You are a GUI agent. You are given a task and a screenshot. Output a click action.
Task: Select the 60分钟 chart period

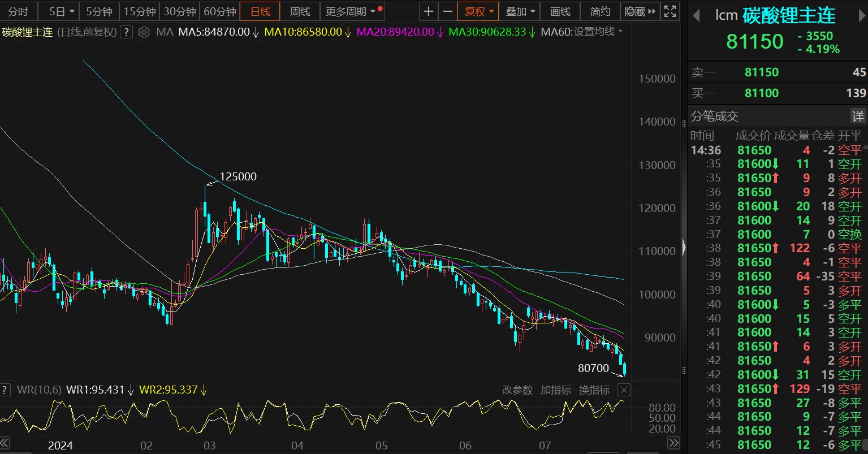coord(220,11)
